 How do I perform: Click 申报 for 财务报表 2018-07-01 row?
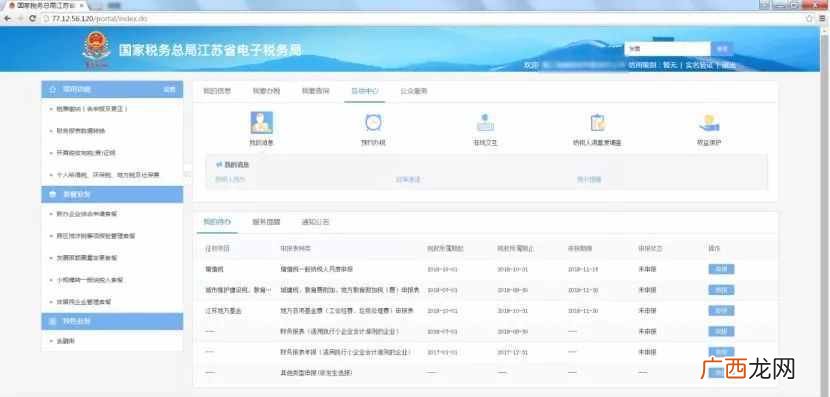coord(721,331)
